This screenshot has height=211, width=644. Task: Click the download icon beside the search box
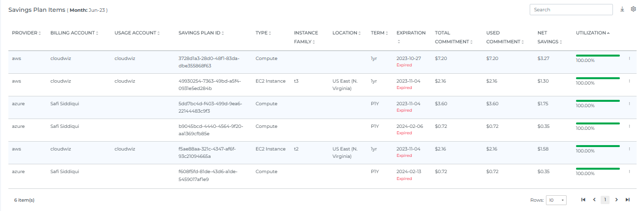pyautogui.click(x=622, y=9)
